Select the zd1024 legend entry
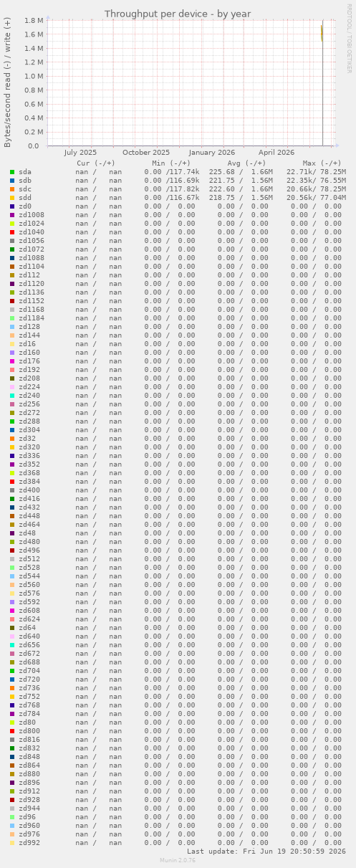 (x=32, y=224)
